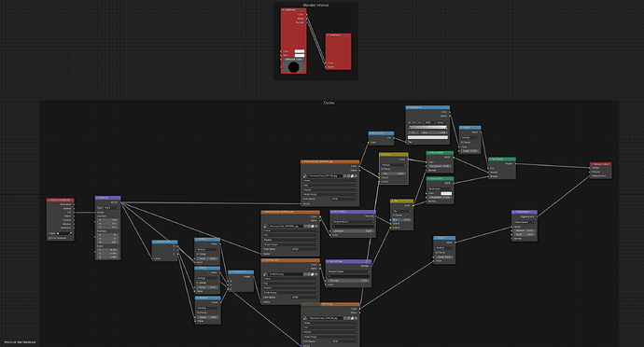This screenshot has width=644, height=347.
Task: Unlink image with X on normal texture node
Action: (x=316, y=226)
